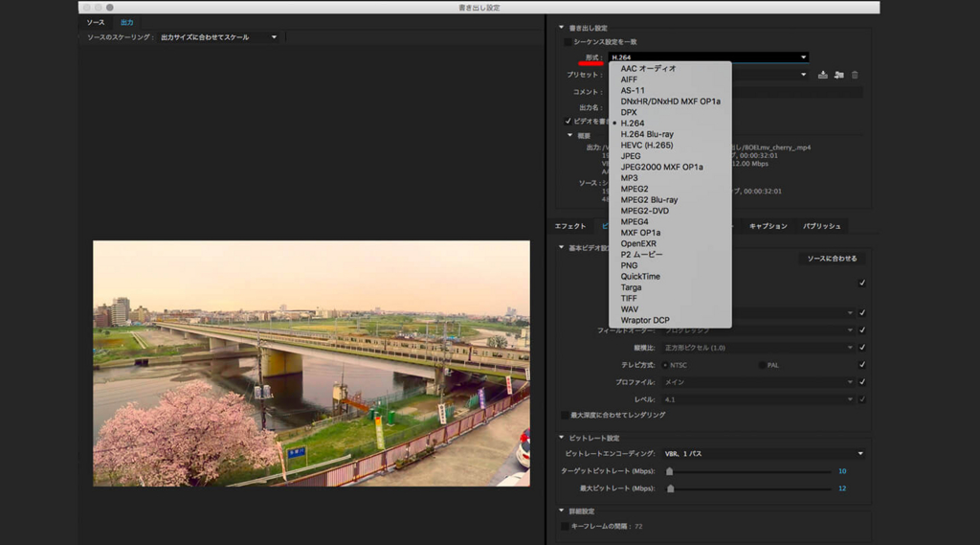Click the bridge video preview image
The height and width of the screenshot is (545, 980).
pyautogui.click(x=311, y=364)
